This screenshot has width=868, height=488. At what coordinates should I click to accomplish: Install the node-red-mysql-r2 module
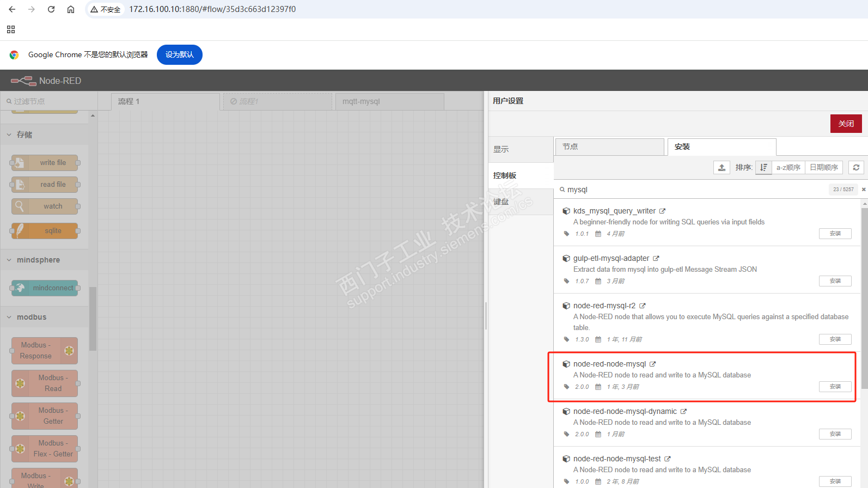point(835,339)
